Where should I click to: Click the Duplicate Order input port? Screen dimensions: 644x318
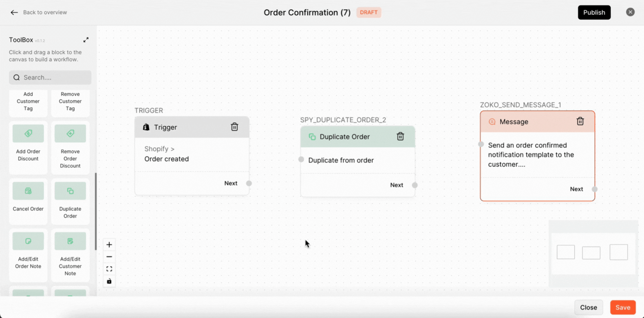pyautogui.click(x=301, y=159)
